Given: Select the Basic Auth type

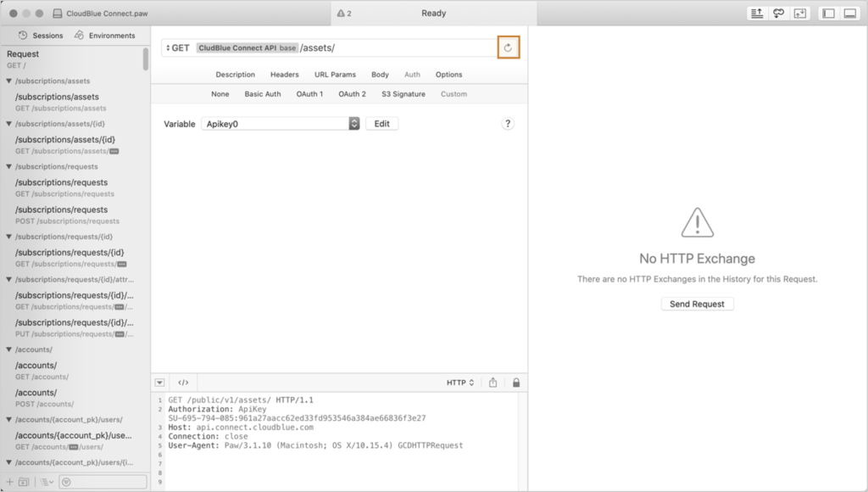Looking at the screenshot, I should [x=263, y=93].
